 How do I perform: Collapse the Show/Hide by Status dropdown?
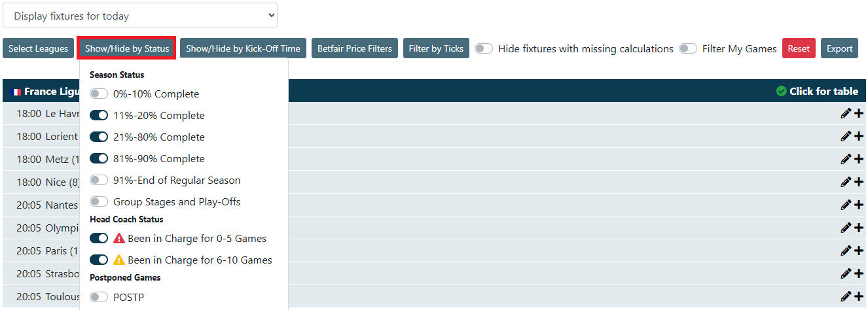pos(127,48)
